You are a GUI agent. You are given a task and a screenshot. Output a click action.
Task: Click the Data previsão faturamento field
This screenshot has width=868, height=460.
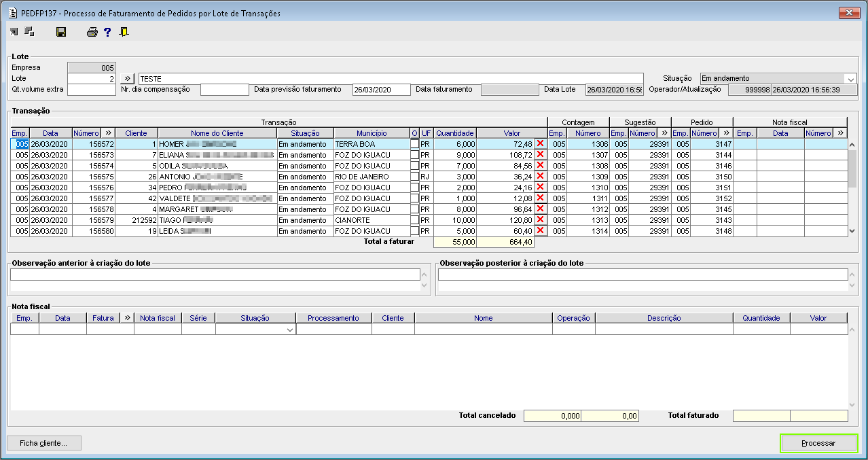382,90
